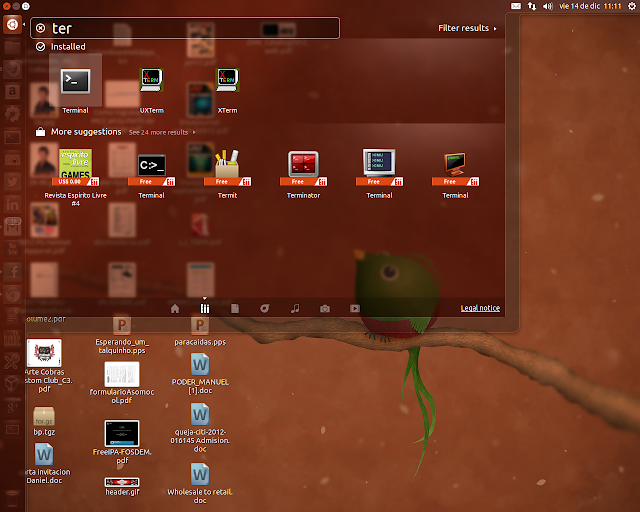The height and width of the screenshot is (512, 640).
Task: Switch to the Videos lens
Action: click(x=355, y=308)
